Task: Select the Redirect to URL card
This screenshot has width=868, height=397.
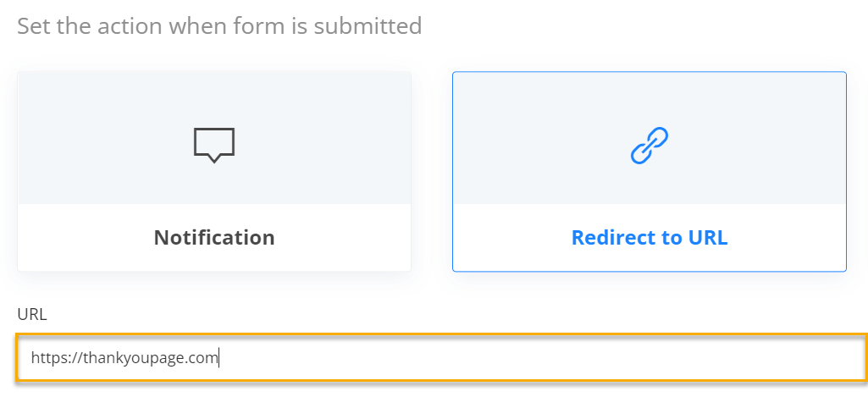Action: (x=650, y=171)
